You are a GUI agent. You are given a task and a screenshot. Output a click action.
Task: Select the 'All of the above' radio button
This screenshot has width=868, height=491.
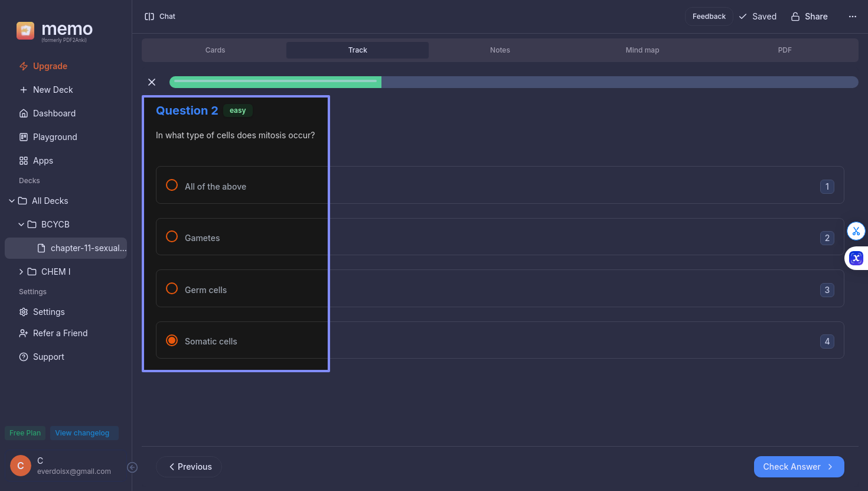(172, 186)
